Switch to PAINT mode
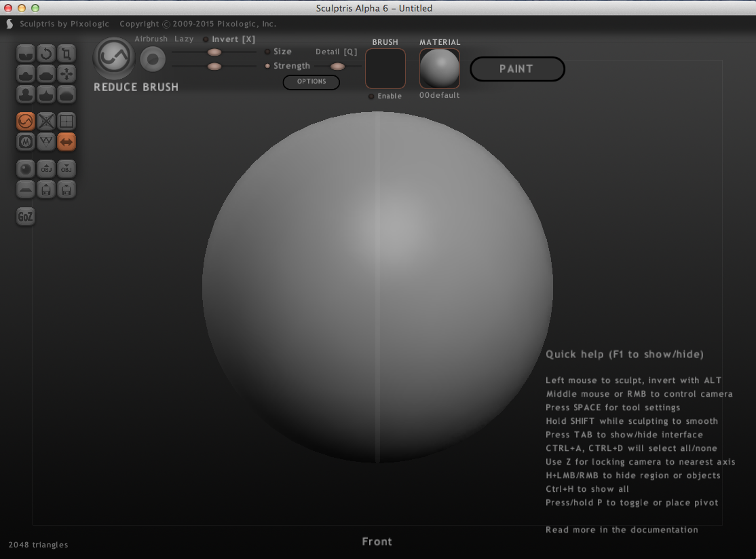 click(x=517, y=69)
